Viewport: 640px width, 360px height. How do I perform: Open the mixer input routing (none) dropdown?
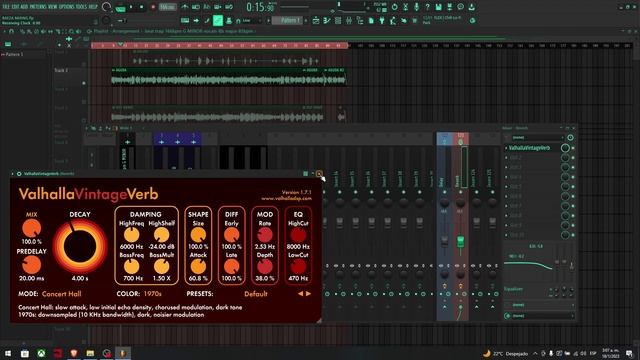[x=538, y=138]
